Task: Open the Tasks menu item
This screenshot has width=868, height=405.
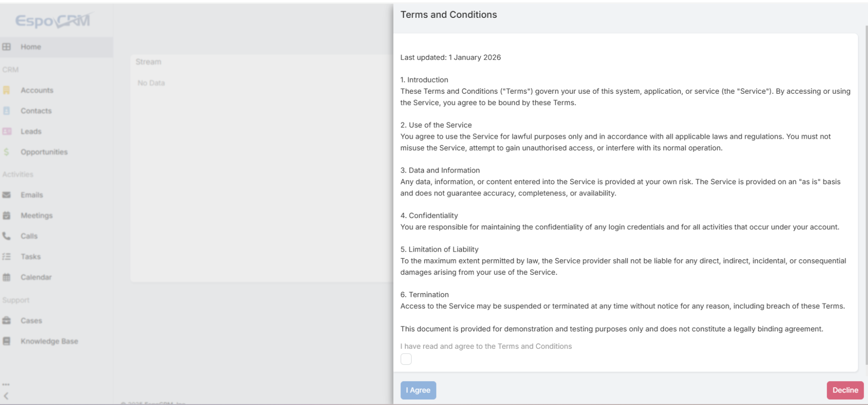Action: (30, 257)
